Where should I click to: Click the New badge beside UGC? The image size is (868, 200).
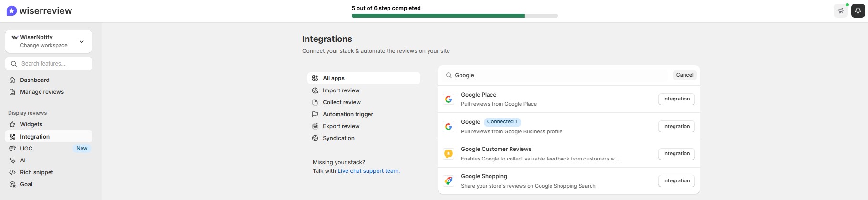(x=82, y=149)
